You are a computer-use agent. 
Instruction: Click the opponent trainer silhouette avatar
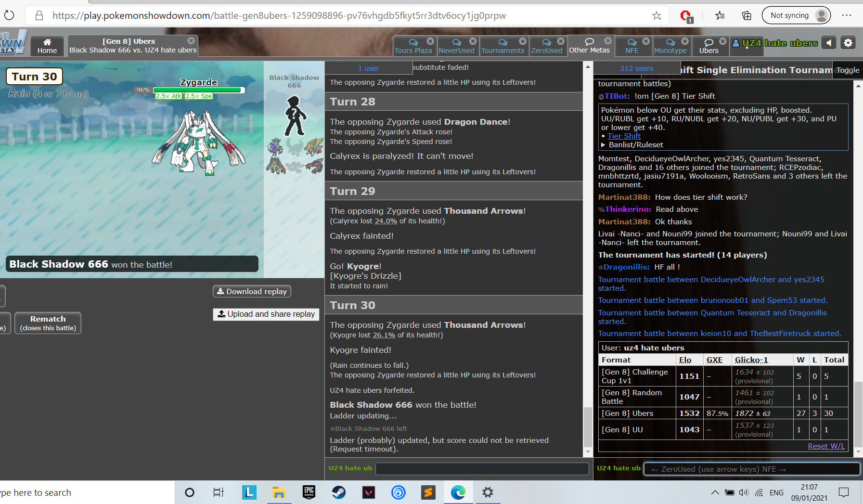[294, 116]
